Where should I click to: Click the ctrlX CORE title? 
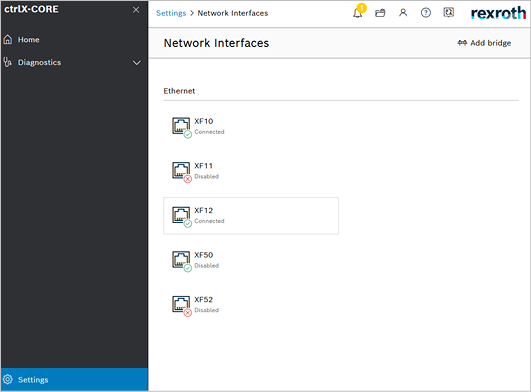tap(31, 9)
